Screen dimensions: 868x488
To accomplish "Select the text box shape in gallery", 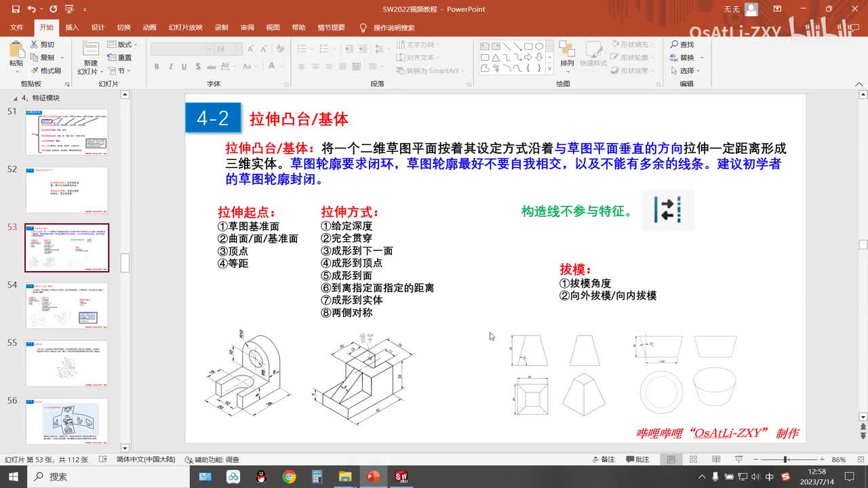I will pos(485,46).
